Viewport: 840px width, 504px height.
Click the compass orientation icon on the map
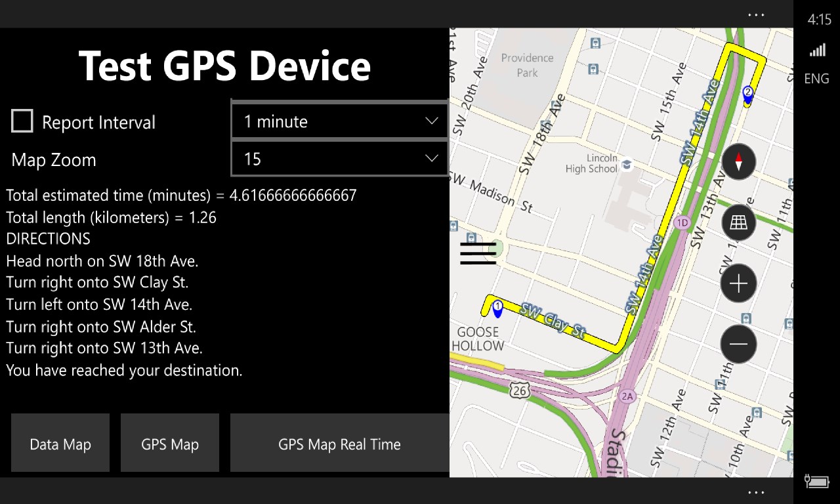738,162
